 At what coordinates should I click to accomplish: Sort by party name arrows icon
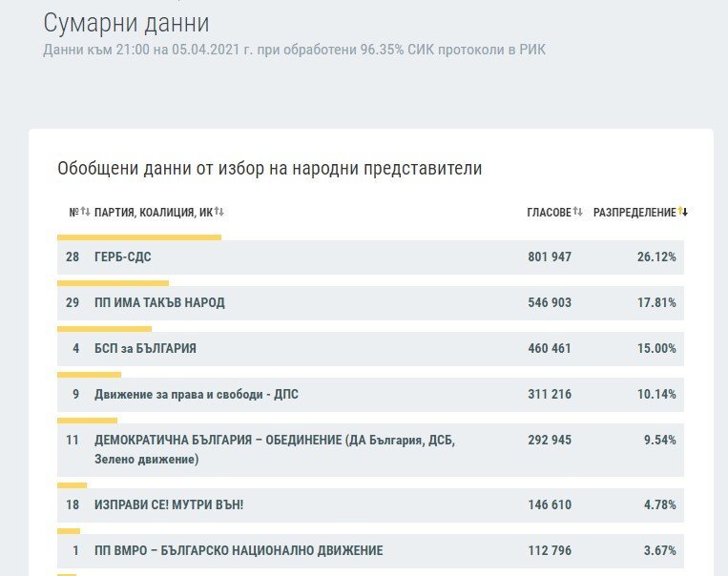point(219,212)
